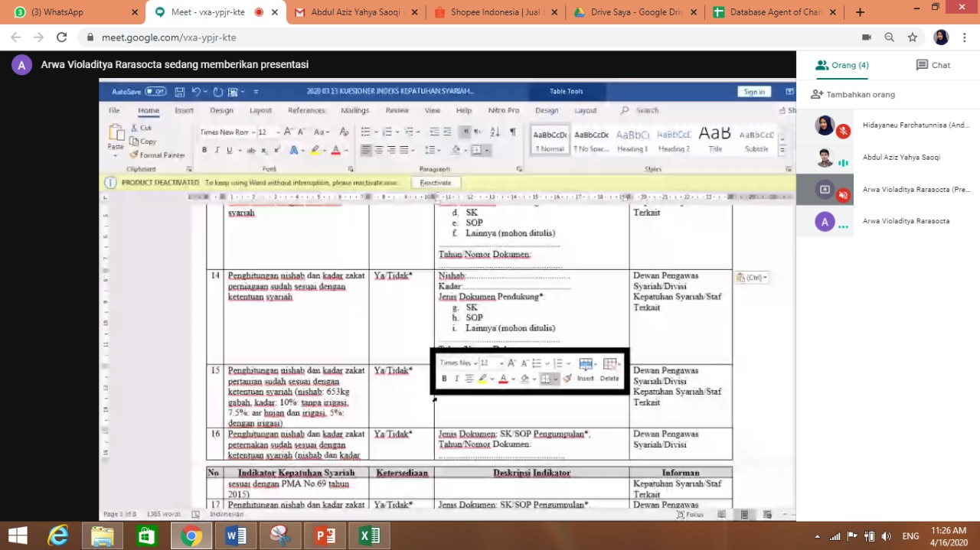Viewport: 980px width, 550px height.
Task: Click the taskbar volume speaker icon
Action: 886,536
